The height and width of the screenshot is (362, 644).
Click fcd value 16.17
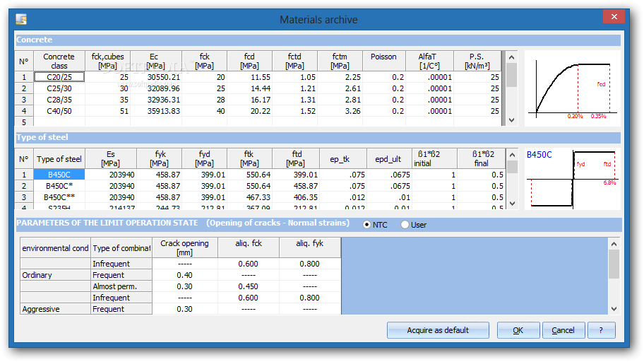[x=261, y=100]
